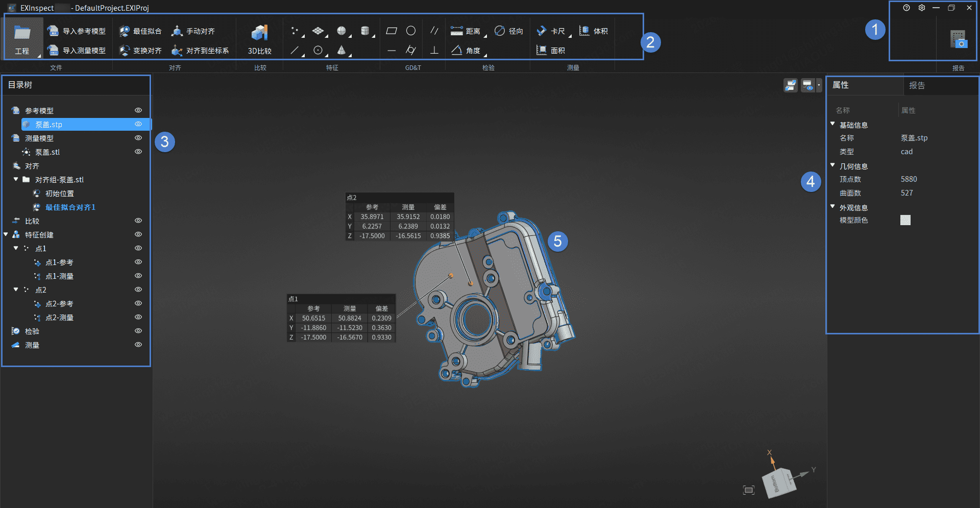
Task: Toggle visibility of 参考模型
Action: [138, 110]
